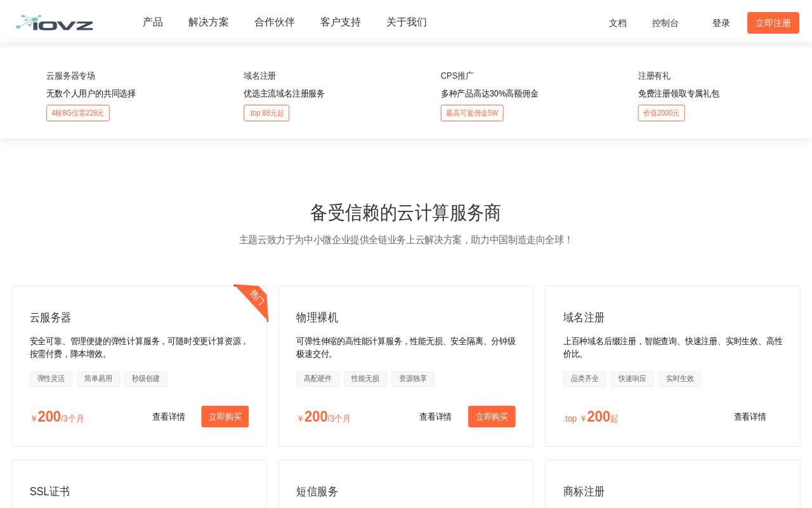The width and height of the screenshot is (812, 508).
Task: Click 免费注册领取专属礼包 text
Action: (679, 93)
